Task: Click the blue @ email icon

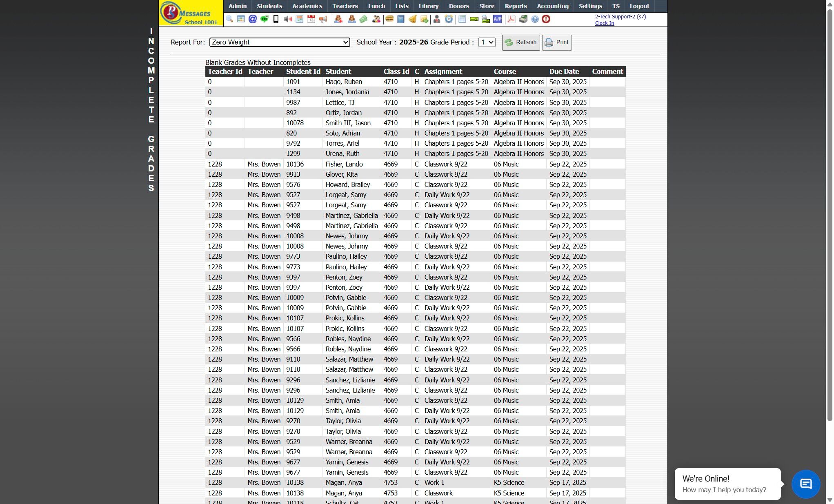Action: coord(253,19)
